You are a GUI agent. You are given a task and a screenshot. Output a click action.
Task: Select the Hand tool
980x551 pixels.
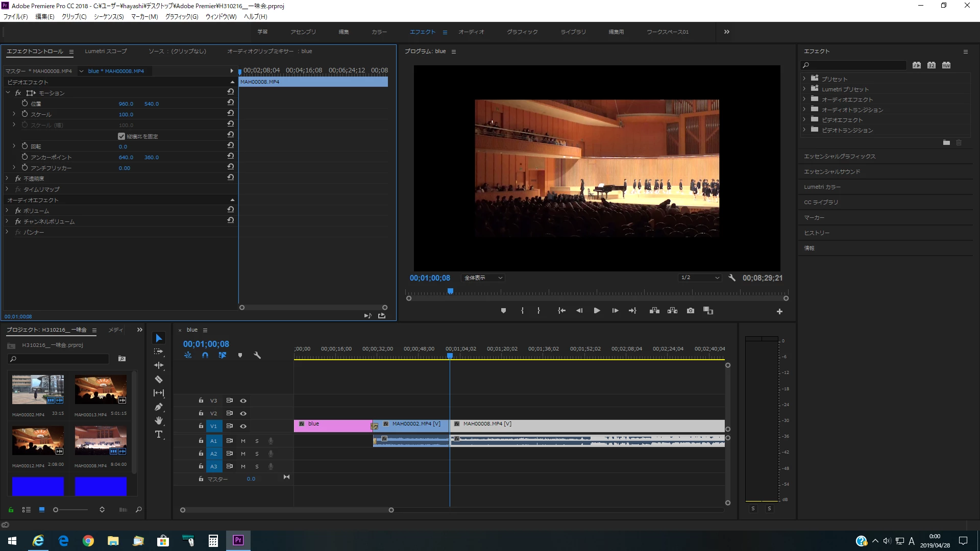pos(159,420)
